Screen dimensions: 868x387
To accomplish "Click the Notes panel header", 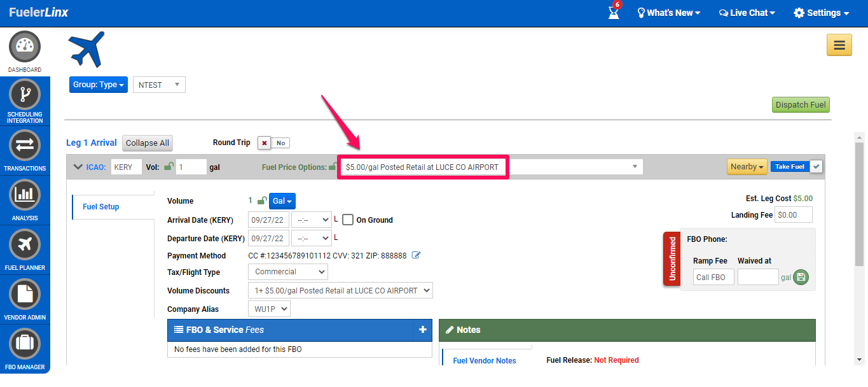I will 627,330.
